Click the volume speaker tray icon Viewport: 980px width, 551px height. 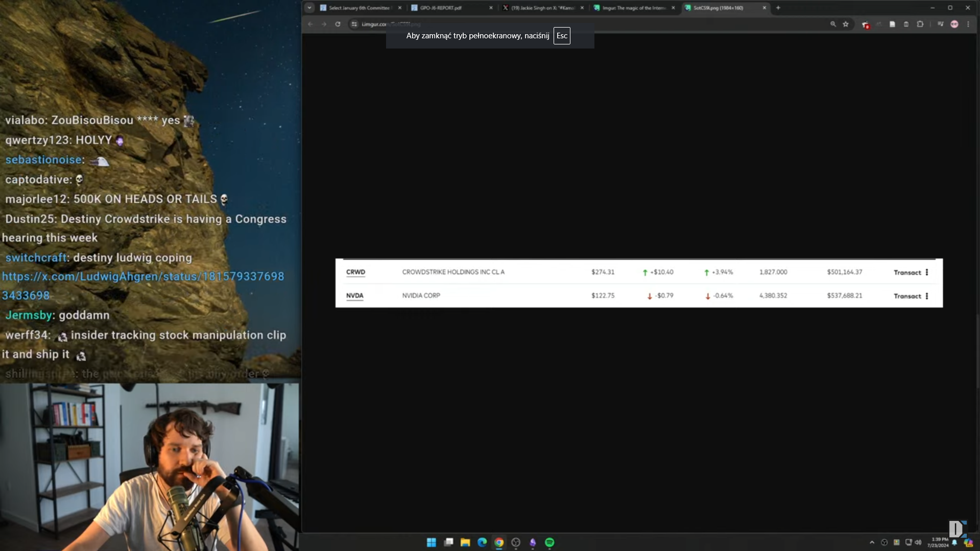point(918,542)
